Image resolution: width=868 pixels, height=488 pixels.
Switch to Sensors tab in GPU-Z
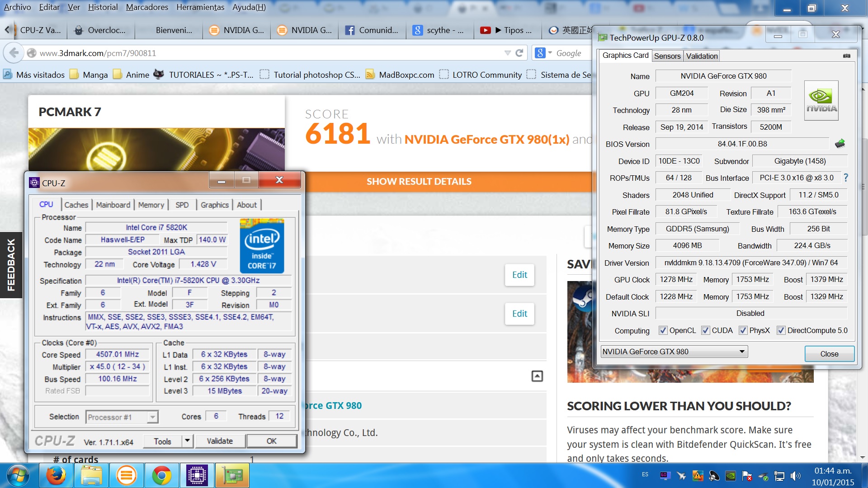667,56
